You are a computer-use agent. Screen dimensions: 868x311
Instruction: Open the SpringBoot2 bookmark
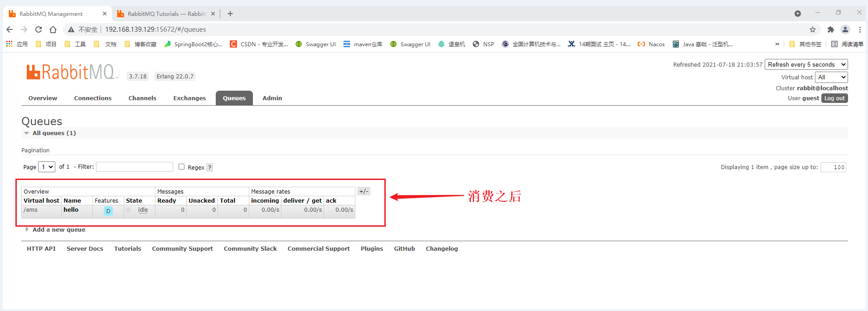193,44
